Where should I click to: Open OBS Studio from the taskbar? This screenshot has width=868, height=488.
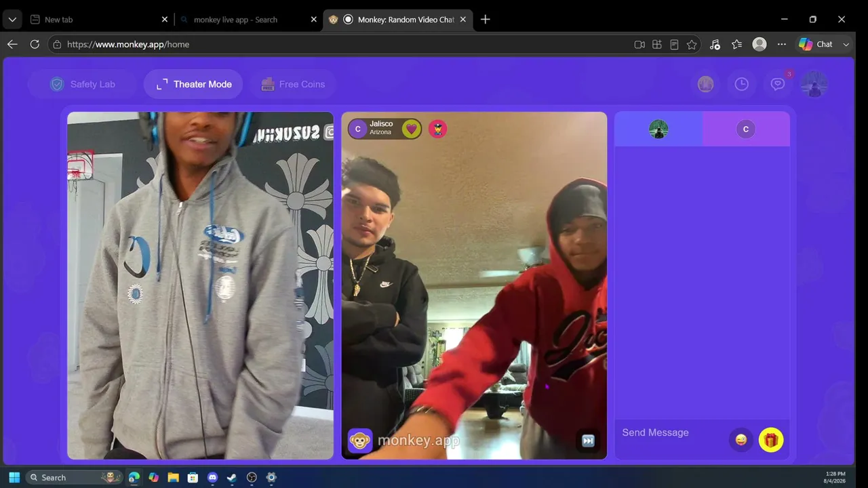click(252, 477)
